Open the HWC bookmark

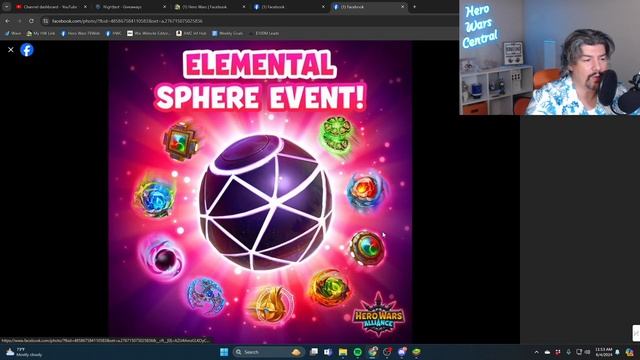point(113,33)
